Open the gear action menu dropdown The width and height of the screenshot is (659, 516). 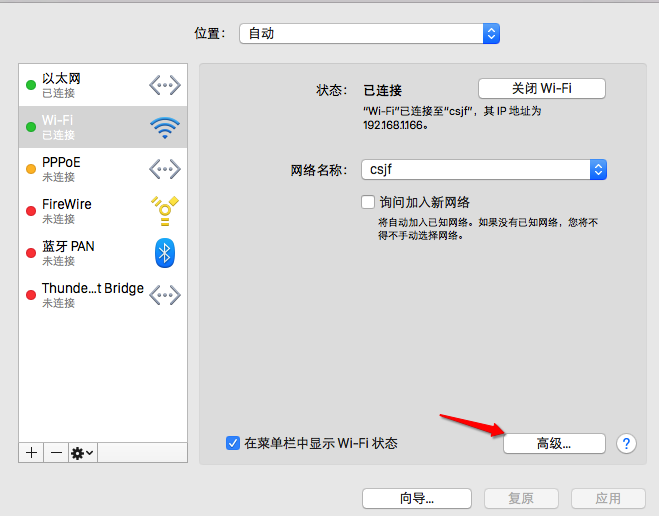pyautogui.click(x=83, y=452)
